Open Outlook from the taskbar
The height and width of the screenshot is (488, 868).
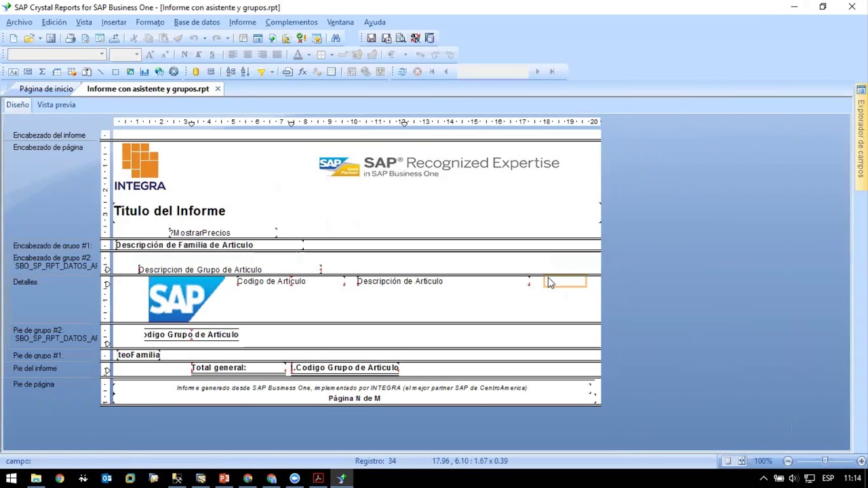106,479
